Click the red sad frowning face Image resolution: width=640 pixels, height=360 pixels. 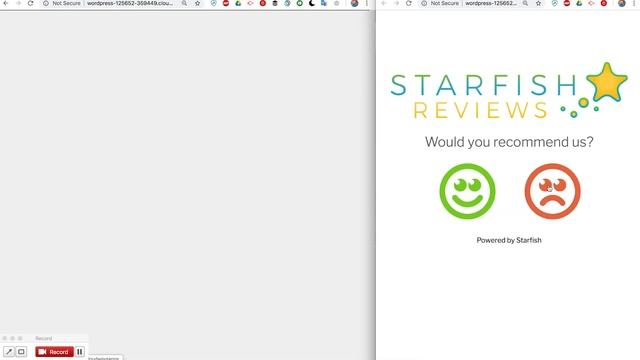pyautogui.click(x=552, y=191)
